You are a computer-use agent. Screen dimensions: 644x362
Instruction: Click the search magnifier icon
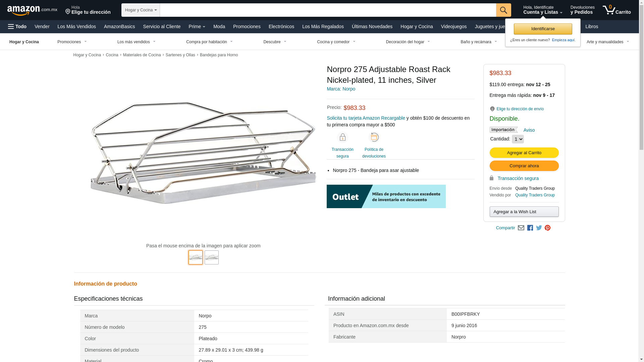[503, 10]
